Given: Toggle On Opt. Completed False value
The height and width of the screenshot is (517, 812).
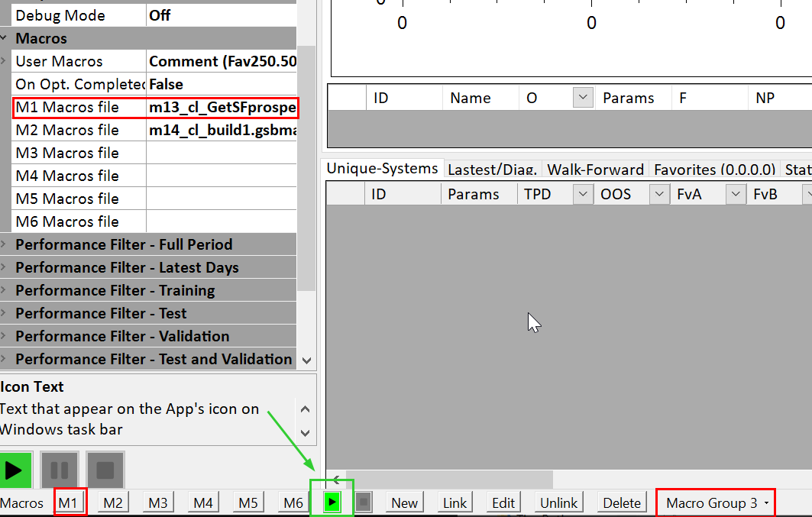Looking at the screenshot, I should pyautogui.click(x=221, y=84).
